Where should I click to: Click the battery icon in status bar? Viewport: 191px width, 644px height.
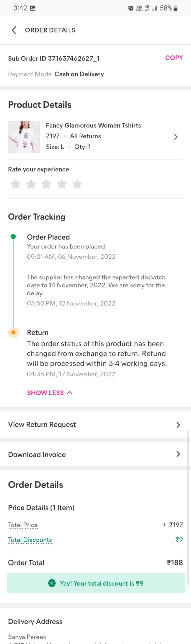pyautogui.click(x=176, y=8)
